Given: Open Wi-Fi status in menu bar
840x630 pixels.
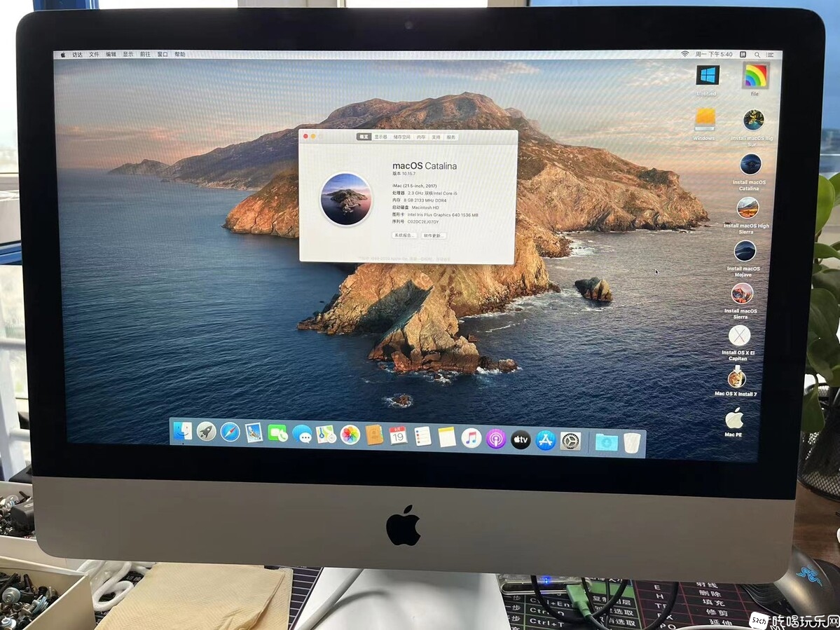Looking at the screenshot, I should pos(684,54).
